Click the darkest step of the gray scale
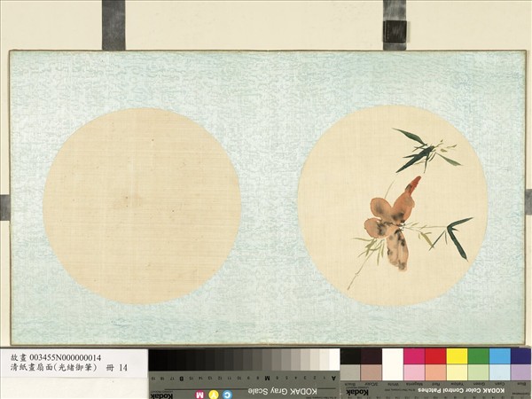Image resolution: width=532 pixels, height=399 pixels. coord(156,359)
